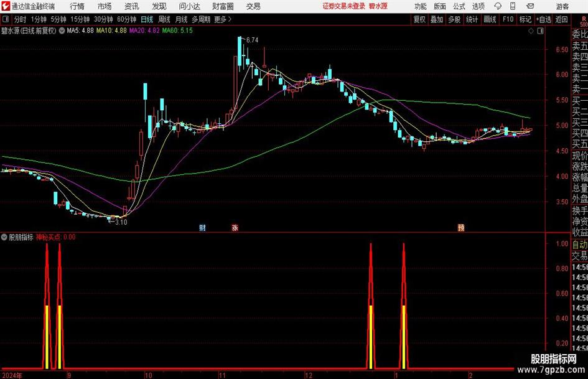Click the 3.10 low price label

tap(121, 222)
